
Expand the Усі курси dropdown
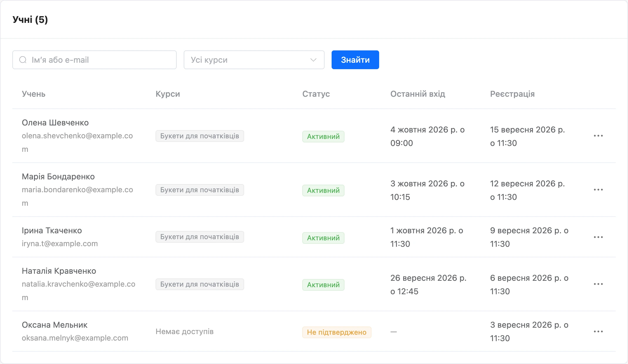click(x=254, y=60)
